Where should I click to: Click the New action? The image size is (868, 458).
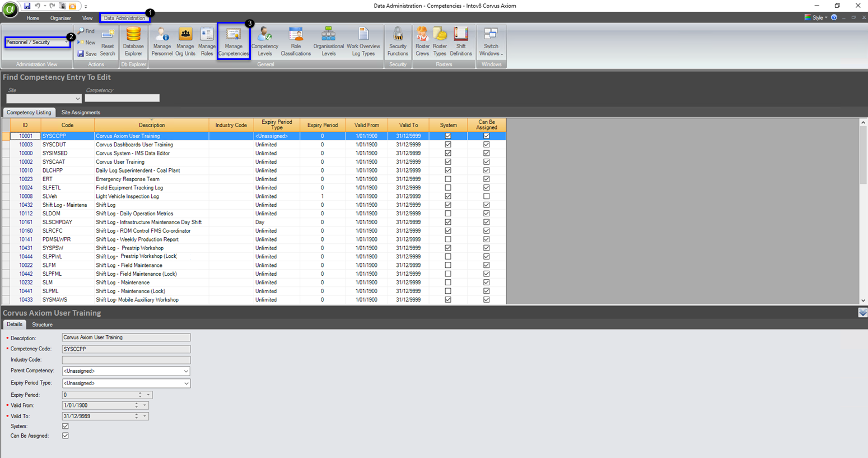tap(86, 43)
